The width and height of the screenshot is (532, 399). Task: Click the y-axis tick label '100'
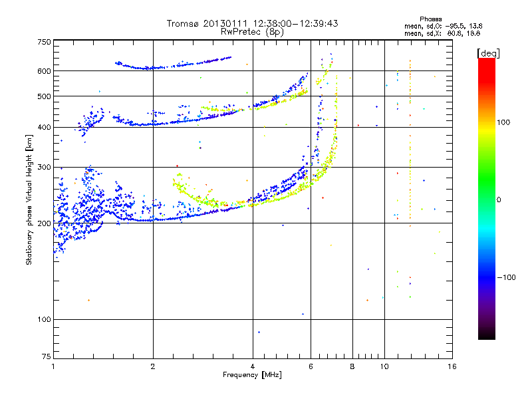point(44,320)
